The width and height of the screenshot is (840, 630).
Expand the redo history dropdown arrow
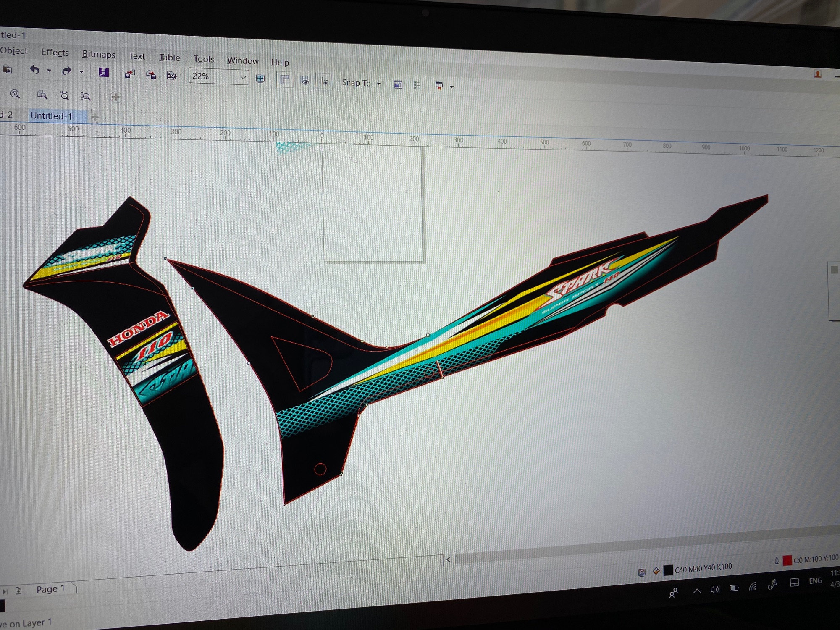[81, 72]
